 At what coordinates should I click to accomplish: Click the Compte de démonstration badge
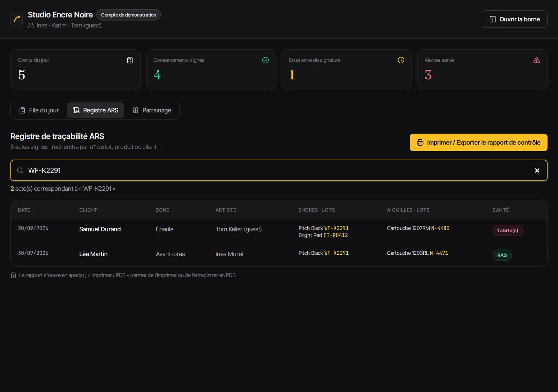(128, 15)
